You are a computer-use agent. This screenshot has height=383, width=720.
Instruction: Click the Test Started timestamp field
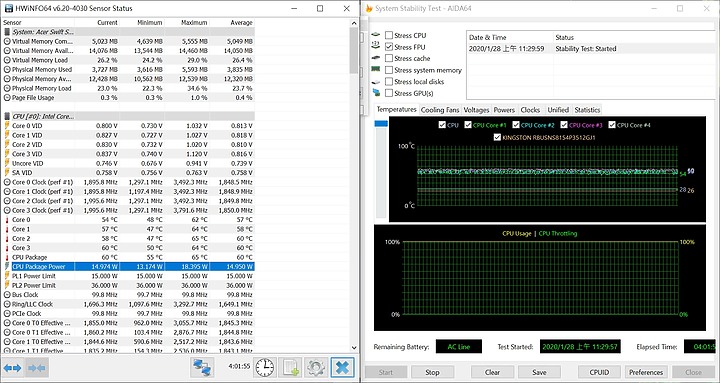[580, 347]
